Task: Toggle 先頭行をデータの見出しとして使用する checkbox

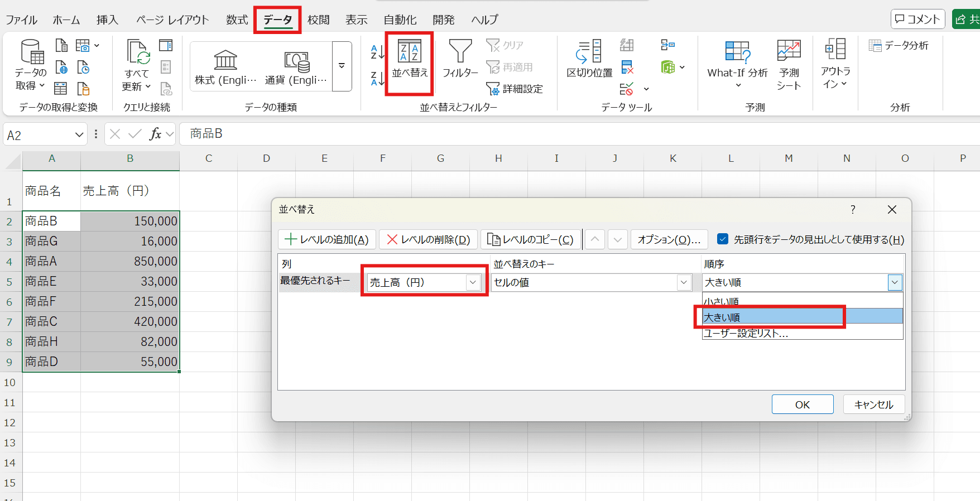Action: tap(723, 239)
